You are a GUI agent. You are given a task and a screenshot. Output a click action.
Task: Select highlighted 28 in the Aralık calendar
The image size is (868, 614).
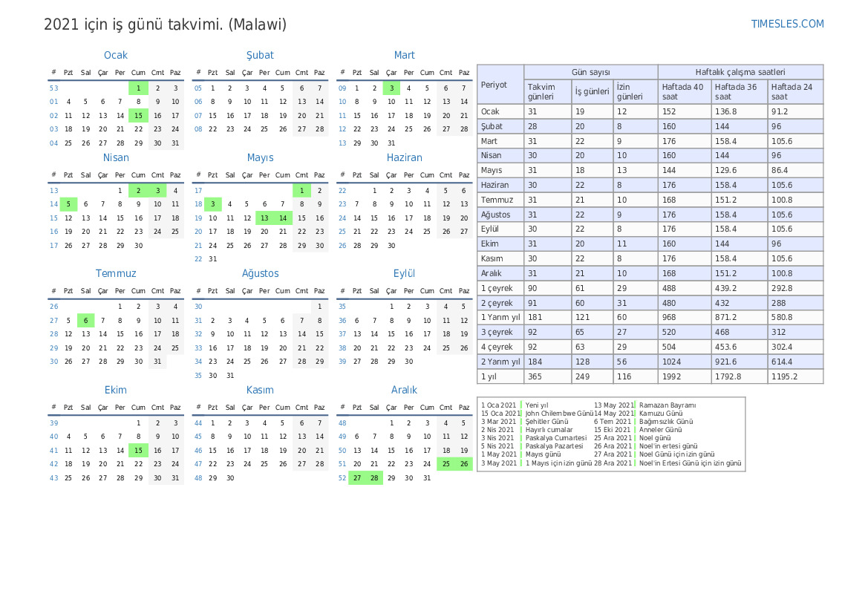tap(374, 478)
